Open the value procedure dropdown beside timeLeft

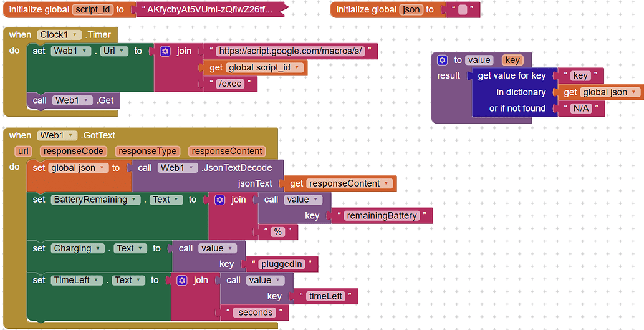[x=265, y=280]
